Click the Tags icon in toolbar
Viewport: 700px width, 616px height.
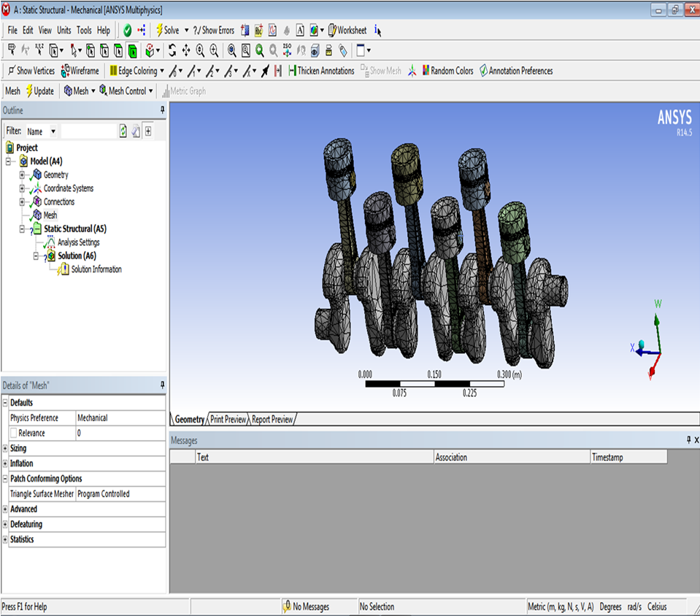[x=343, y=51]
